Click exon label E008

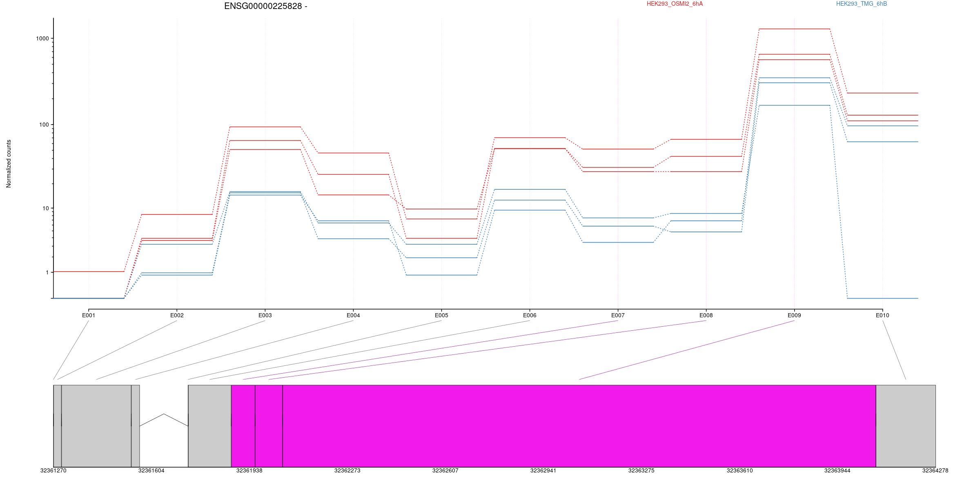click(706, 315)
